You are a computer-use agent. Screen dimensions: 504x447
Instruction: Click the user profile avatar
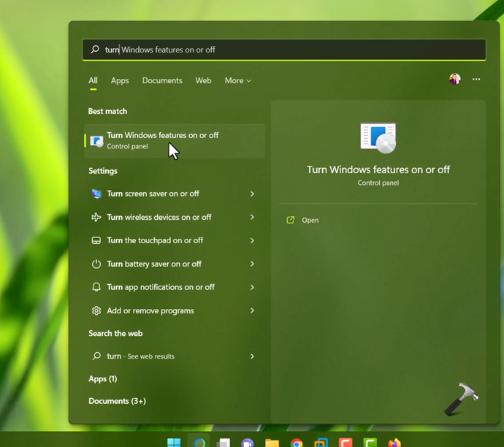pos(455,79)
